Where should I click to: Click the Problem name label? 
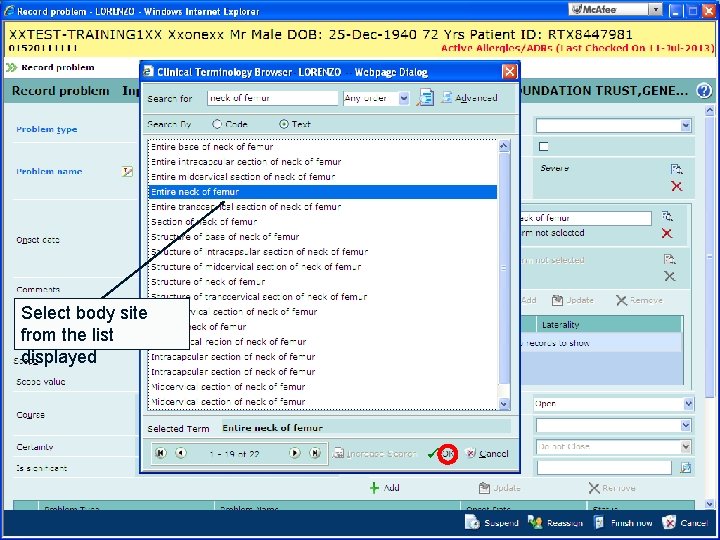click(x=49, y=172)
